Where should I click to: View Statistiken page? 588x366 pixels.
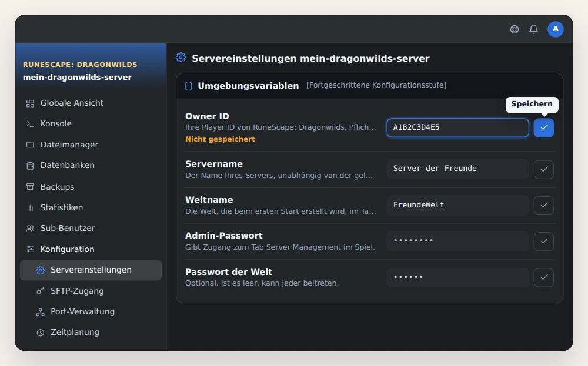point(91,207)
